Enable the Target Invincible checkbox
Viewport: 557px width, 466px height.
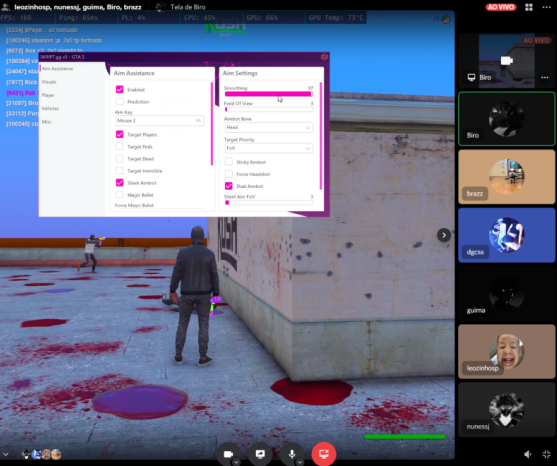[x=119, y=170]
